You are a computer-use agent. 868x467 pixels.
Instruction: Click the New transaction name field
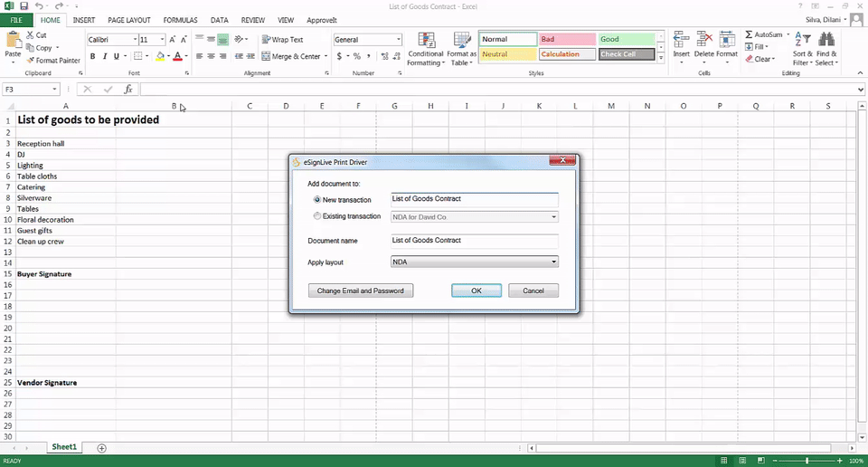(x=475, y=199)
